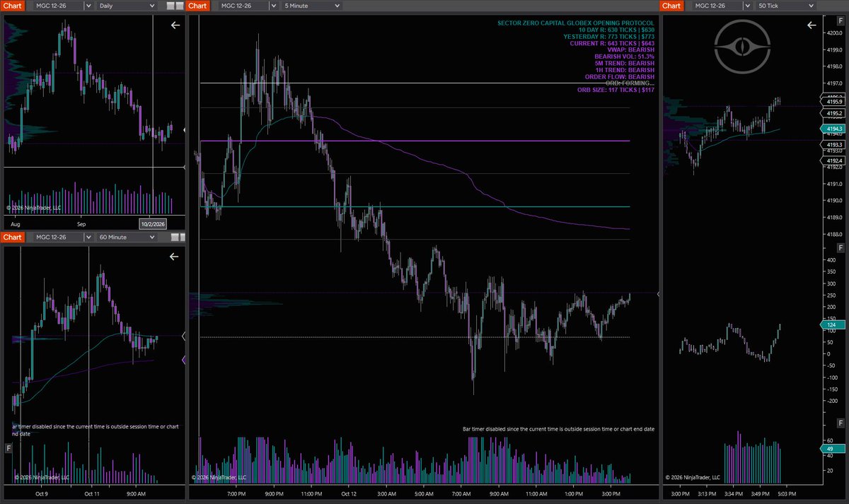Click Sep label on Daily time axis
Image resolution: width=849 pixels, height=504 pixels.
pyautogui.click(x=81, y=223)
